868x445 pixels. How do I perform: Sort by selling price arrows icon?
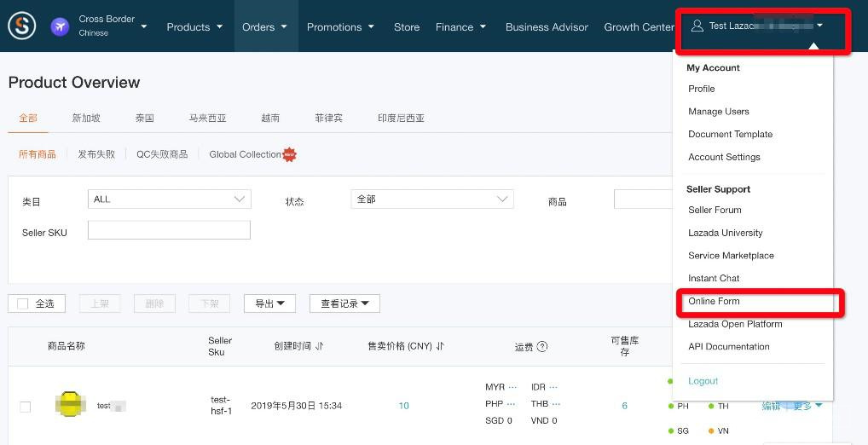click(x=441, y=346)
